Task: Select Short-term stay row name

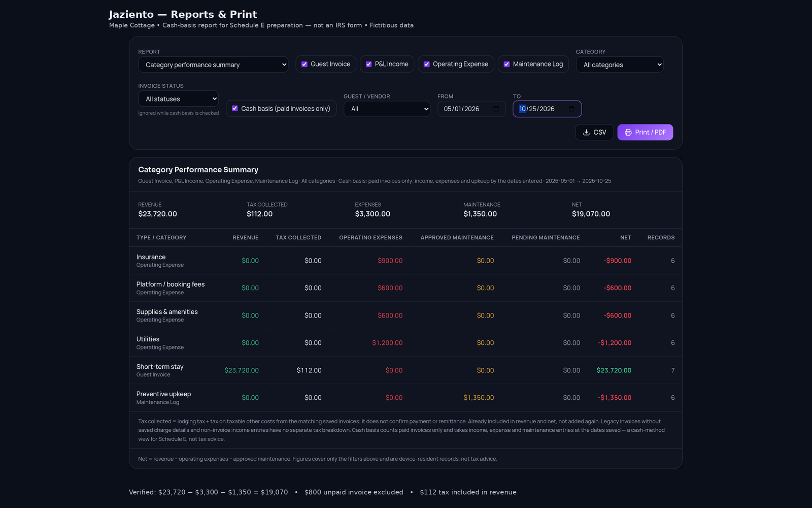Action: pyautogui.click(x=160, y=367)
